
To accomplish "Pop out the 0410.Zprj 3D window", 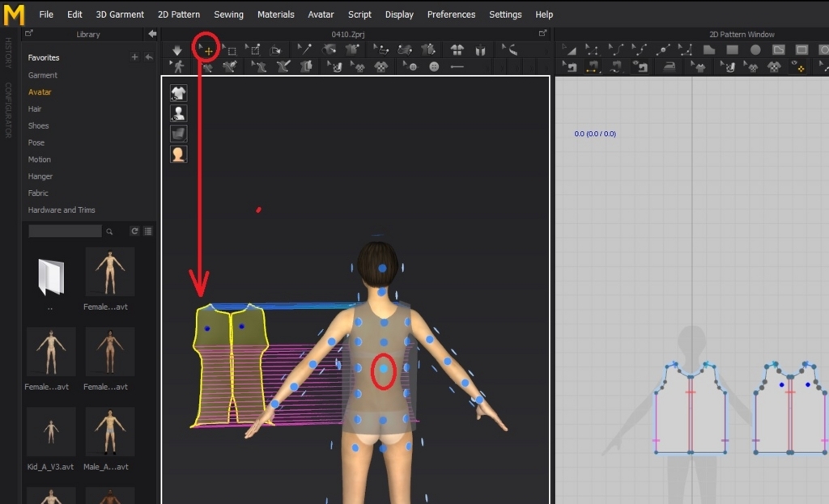I will pyautogui.click(x=542, y=33).
